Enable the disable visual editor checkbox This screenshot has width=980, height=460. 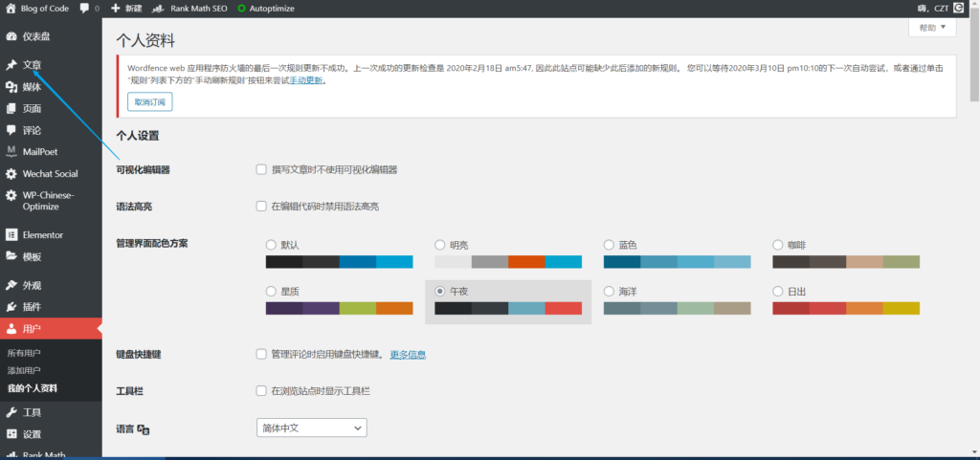(261, 170)
